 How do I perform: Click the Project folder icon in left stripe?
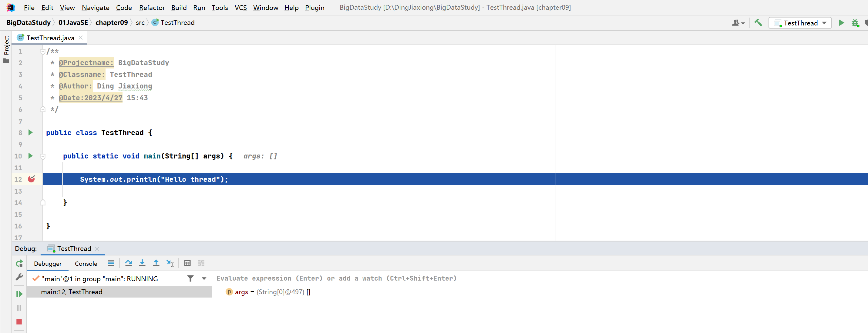pos(6,61)
